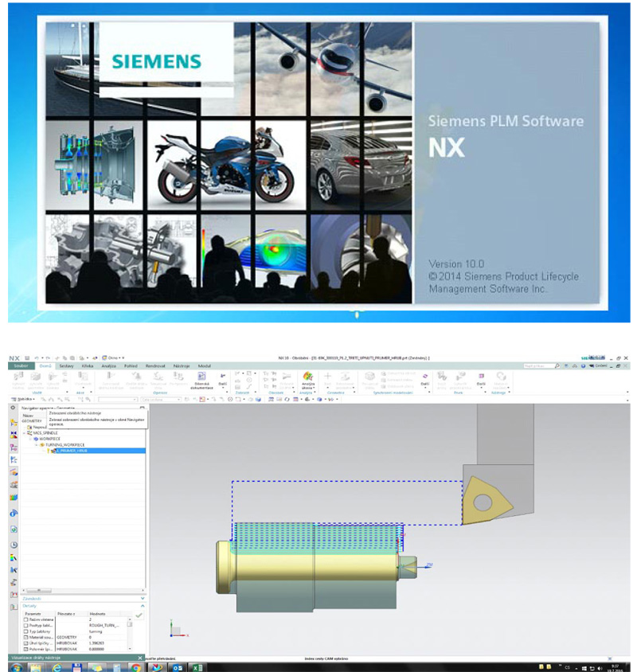Collapse the MCS_SPINDLE node expander

[x=24, y=433]
